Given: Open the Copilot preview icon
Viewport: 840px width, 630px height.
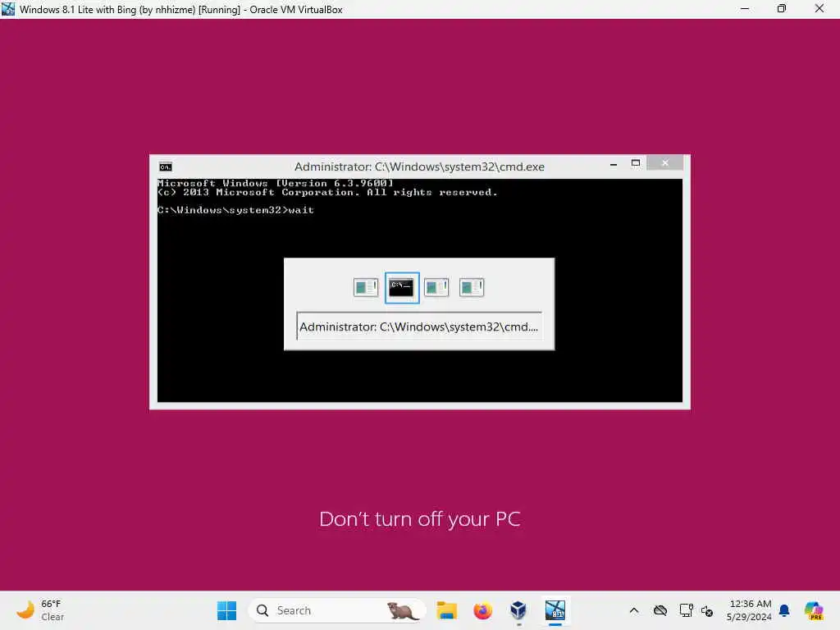Looking at the screenshot, I should 814,610.
